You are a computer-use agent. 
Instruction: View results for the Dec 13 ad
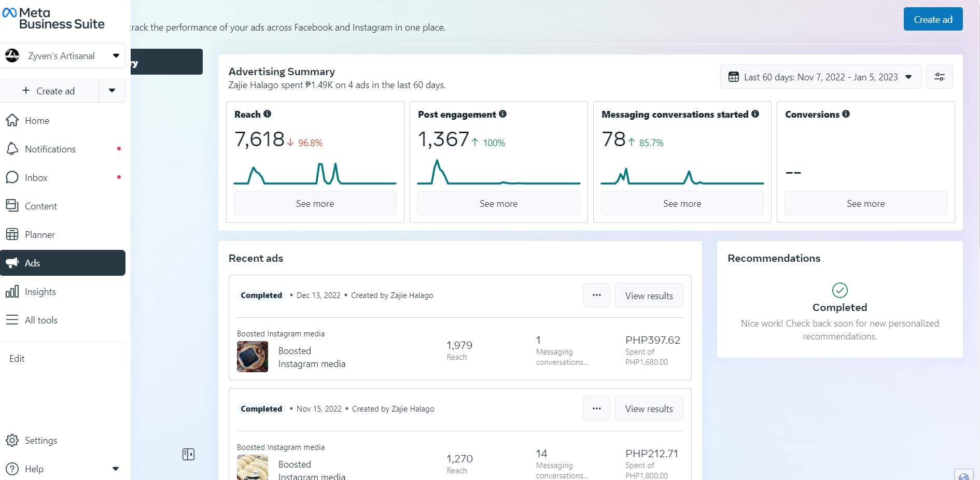[649, 295]
